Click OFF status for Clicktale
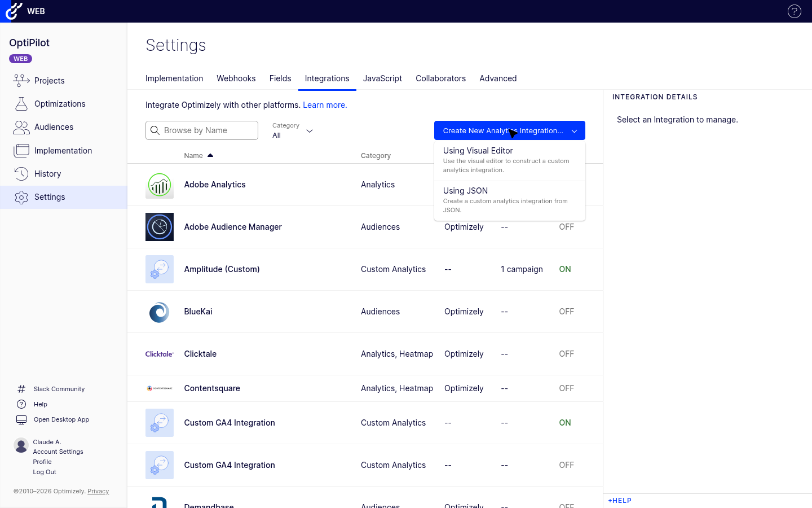Screen dimensions: 812x508 [x=566, y=354]
